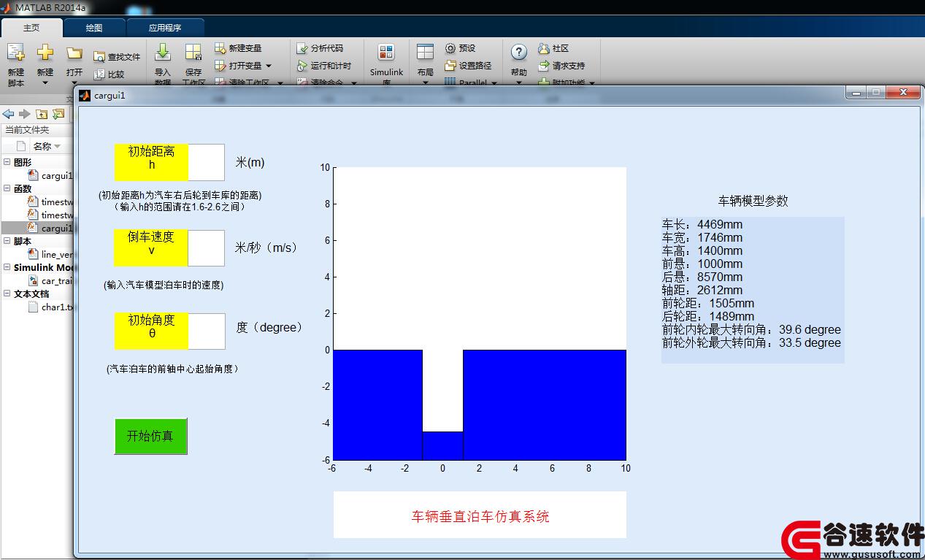Click the Compare (比较) toolbar item

pos(109,74)
